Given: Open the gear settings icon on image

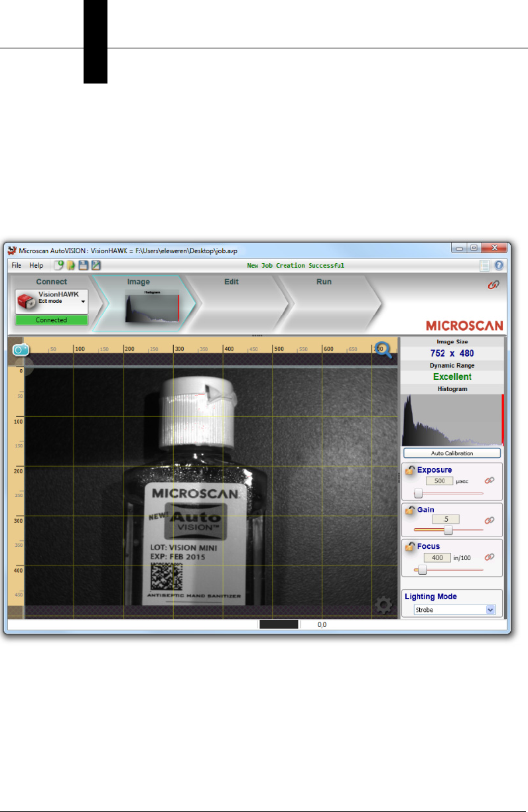Looking at the screenshot, I should click(x=383, y=605).
